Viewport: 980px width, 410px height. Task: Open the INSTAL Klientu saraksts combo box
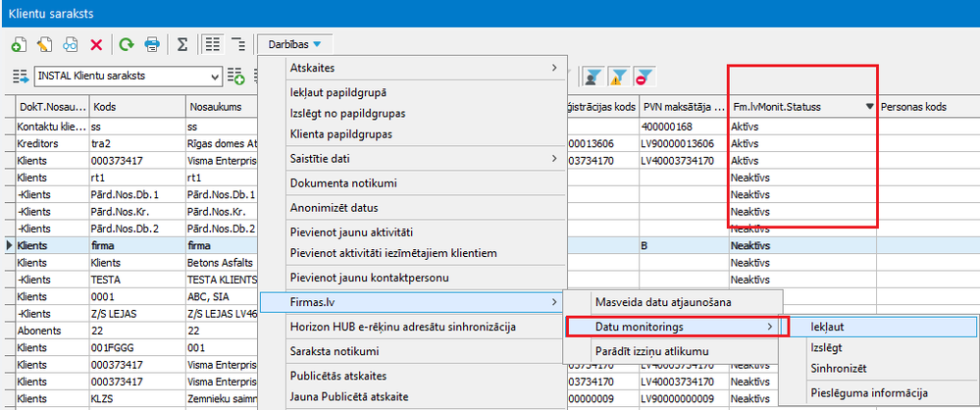[128, 76]
